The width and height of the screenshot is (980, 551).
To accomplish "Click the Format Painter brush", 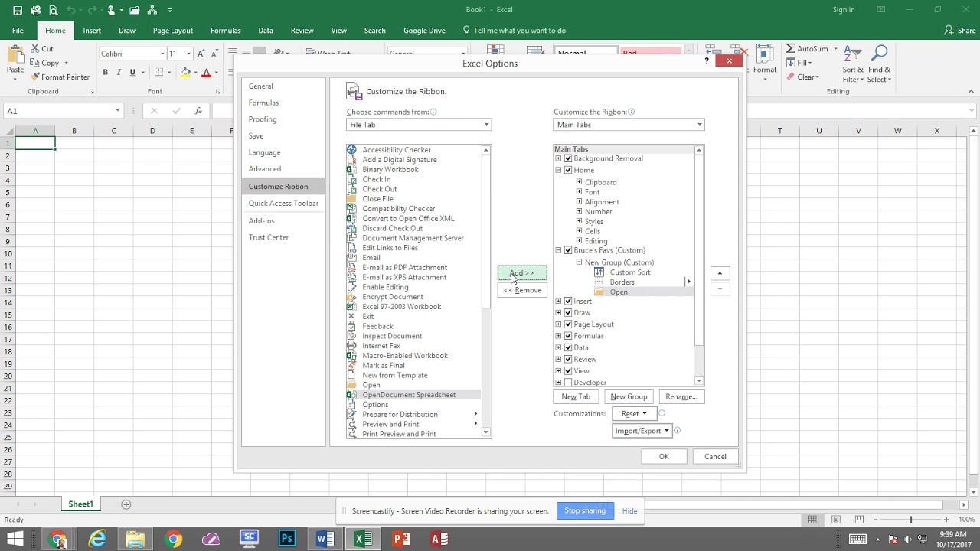I will pyautogui.click(x=35, y=77).
